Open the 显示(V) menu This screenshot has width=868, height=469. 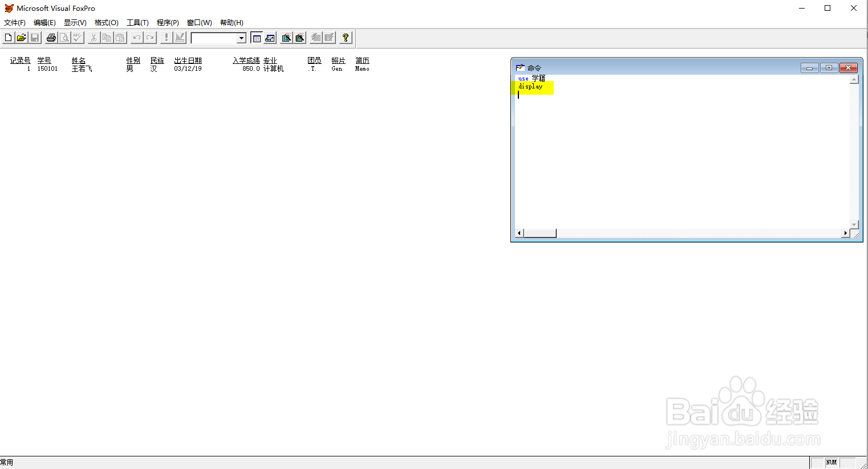click(75, 23)
